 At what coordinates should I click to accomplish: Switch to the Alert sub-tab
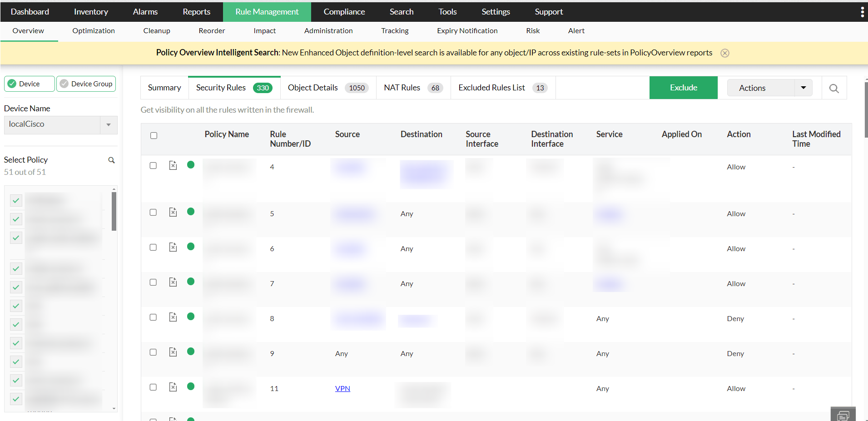pyautogui.click(x=576, y=31)
